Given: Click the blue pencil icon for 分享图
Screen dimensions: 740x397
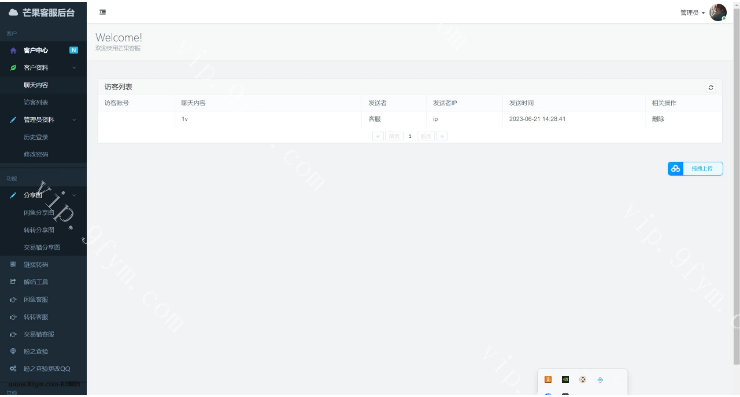Looking at the screenshot, I should pyautogui.click(x=13, y=195).
